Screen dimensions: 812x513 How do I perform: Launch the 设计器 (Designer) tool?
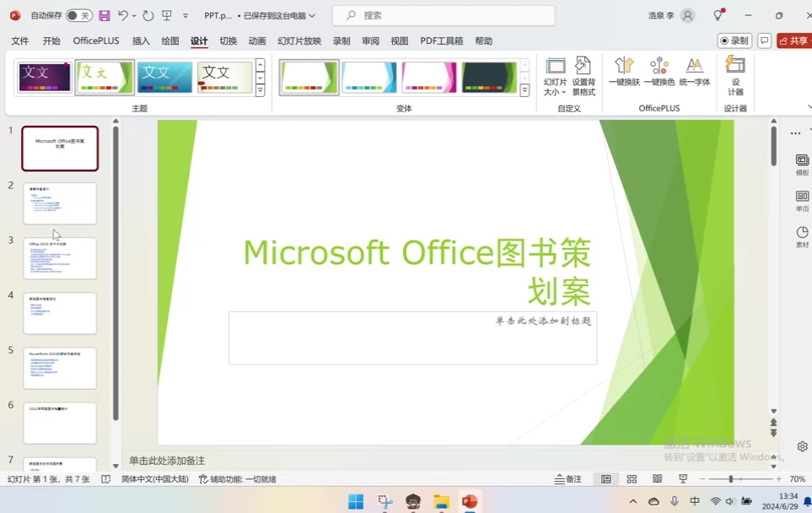734,76
